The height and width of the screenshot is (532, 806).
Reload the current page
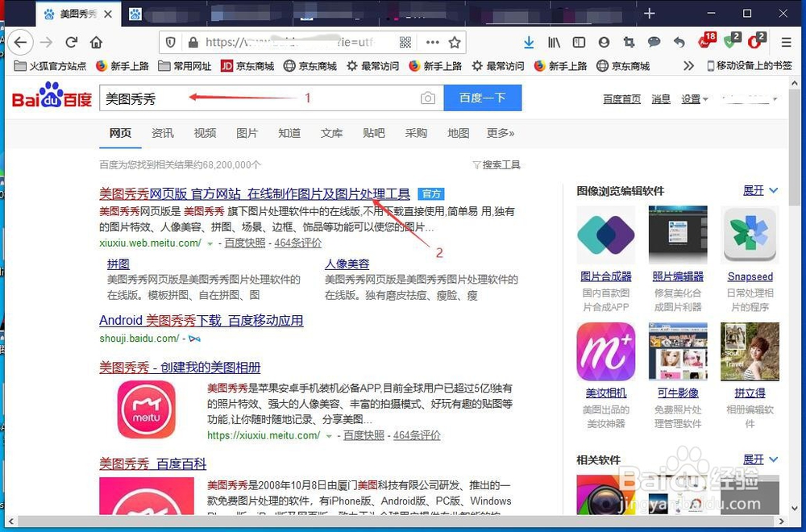click(x=72, y=42)
